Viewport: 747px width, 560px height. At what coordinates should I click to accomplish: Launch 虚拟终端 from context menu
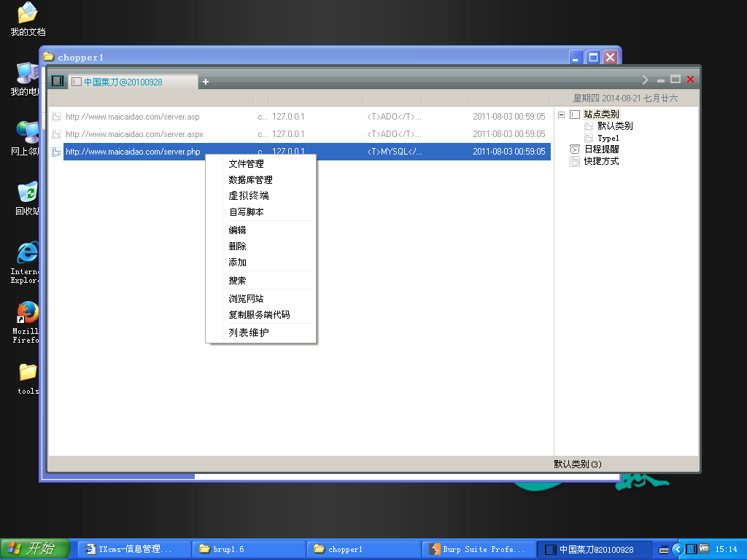coord(248,195)
